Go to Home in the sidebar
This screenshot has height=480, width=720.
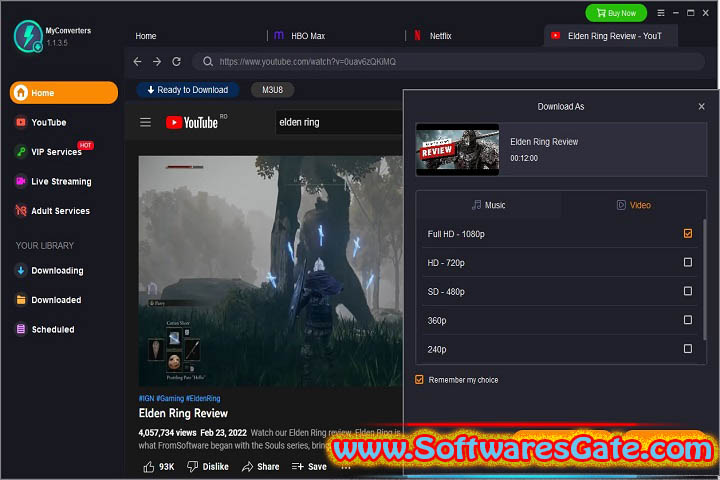[64, 93]
